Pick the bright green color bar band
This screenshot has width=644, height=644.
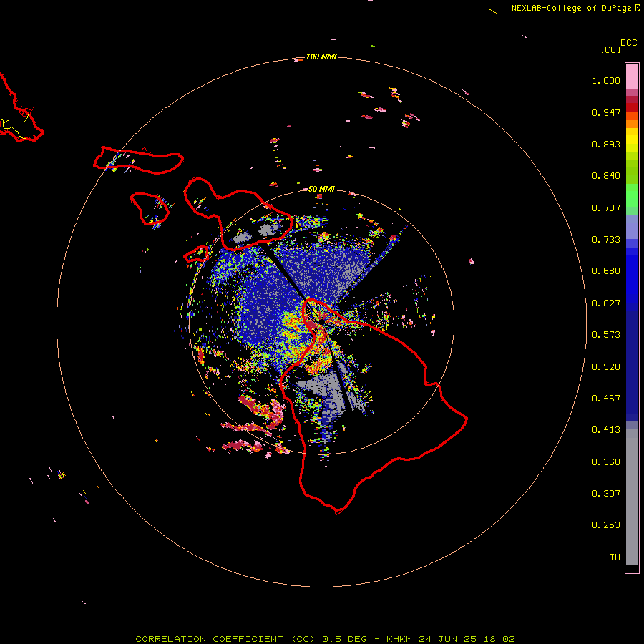click(632, 195)
